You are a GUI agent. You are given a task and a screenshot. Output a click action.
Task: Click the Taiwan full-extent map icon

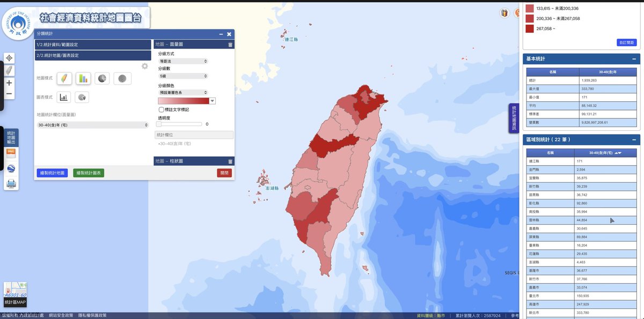pos(9,71)
